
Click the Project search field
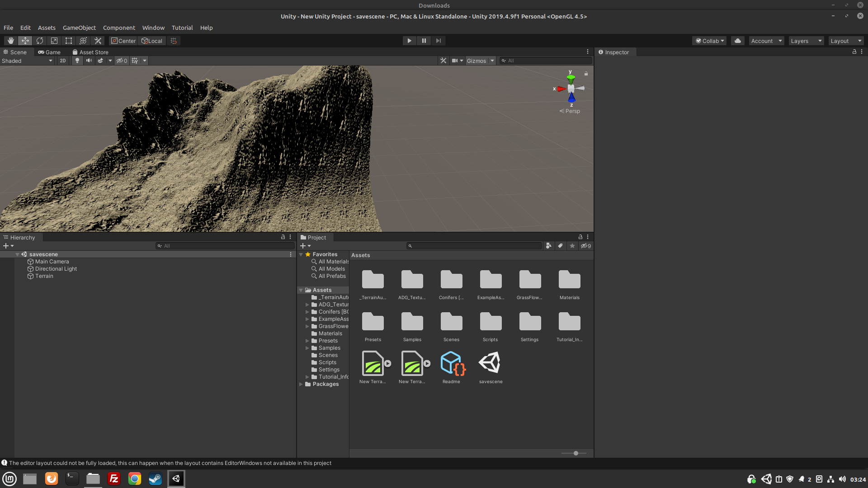[x=474, y=246]
